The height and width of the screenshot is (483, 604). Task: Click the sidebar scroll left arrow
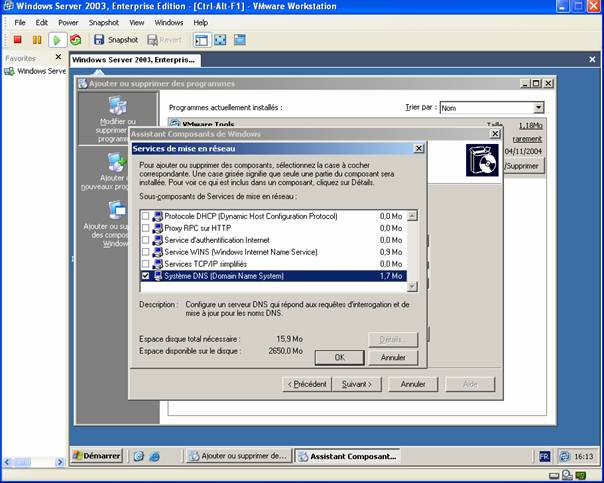tap(7, 461)
